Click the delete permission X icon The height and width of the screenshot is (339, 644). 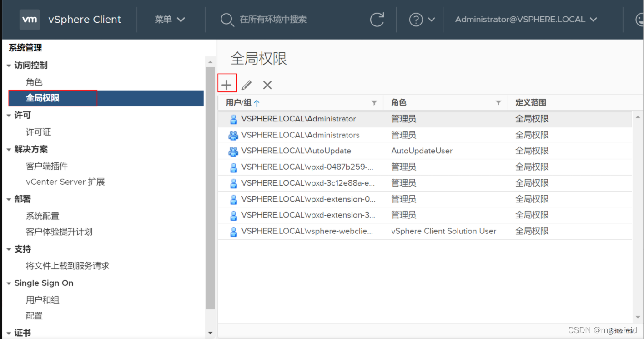[x=267, y=85]
